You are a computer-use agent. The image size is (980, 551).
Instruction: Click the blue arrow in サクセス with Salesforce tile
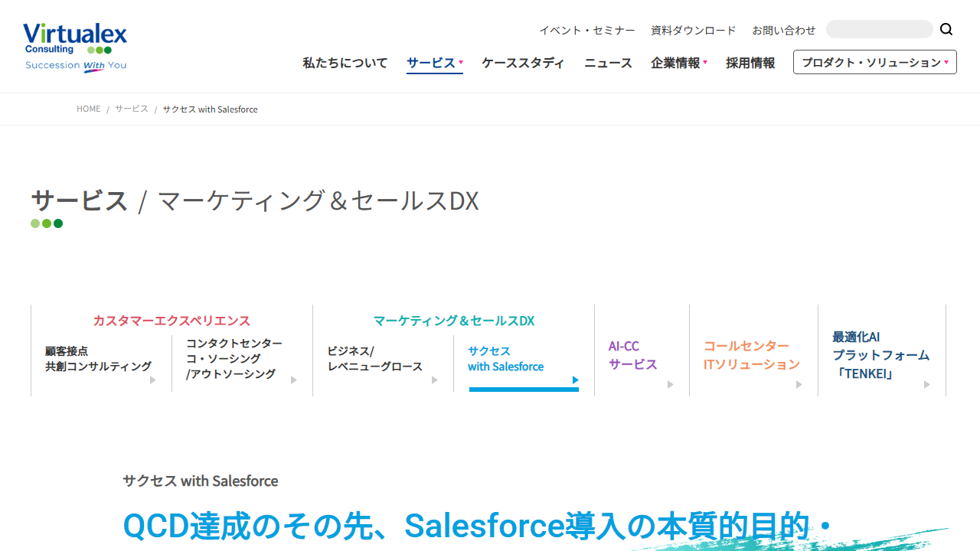pos(575,380)
